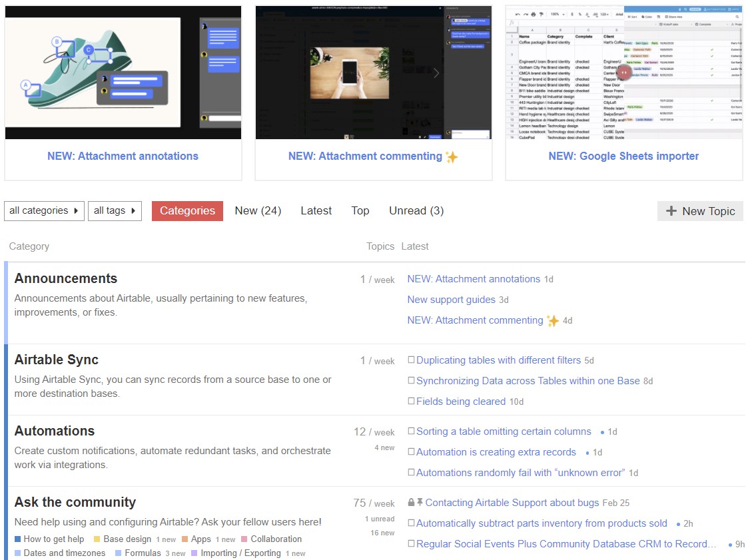Open Sorting a table omitting certain columns
This screenshot has width=756, height=560.
pos(504,431)
